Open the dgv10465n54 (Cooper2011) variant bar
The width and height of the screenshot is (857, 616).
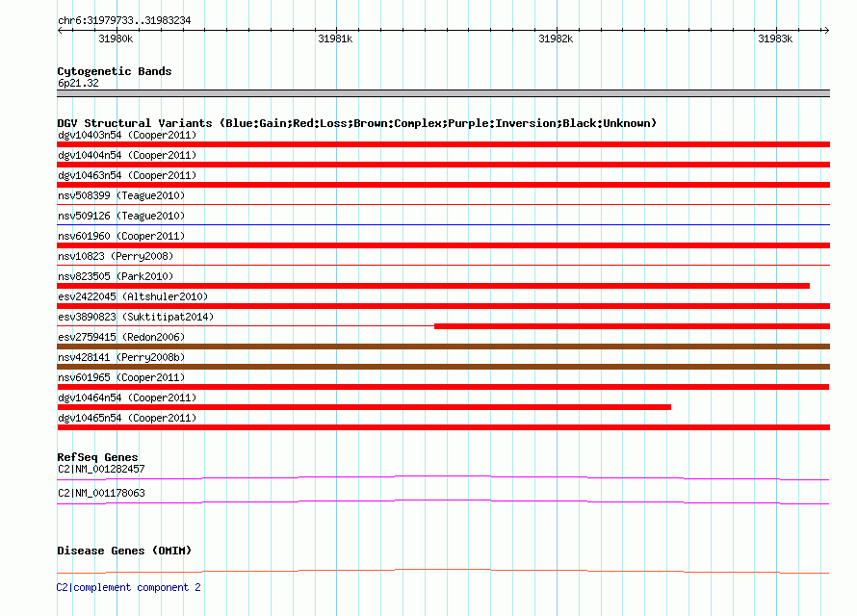point(443,427)
